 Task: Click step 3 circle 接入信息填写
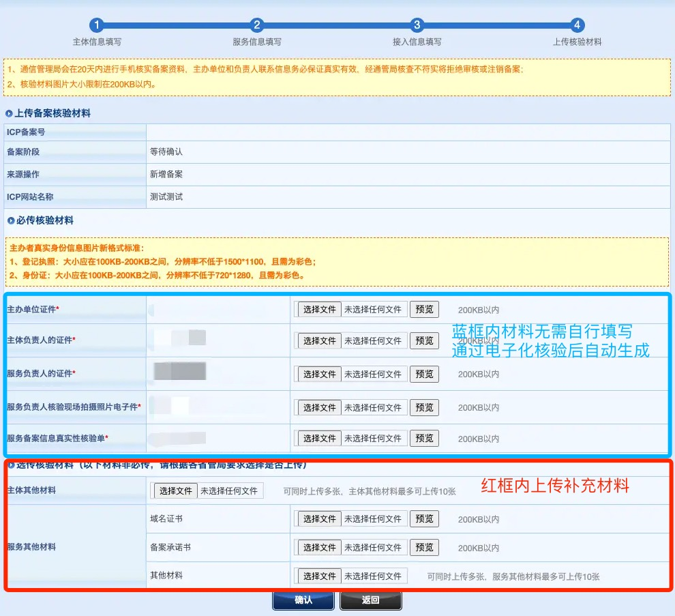(417, 25)
